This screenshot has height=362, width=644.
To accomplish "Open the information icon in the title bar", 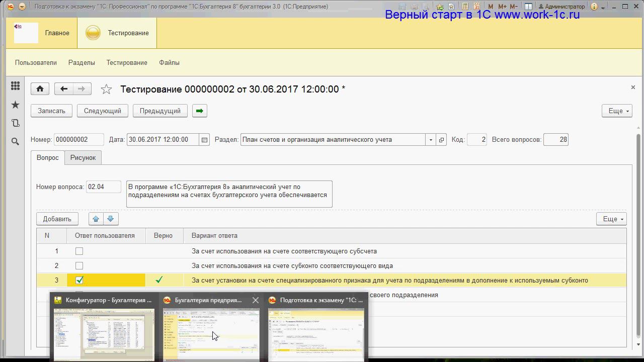I will pyautogui.click(x=594, y=7).
